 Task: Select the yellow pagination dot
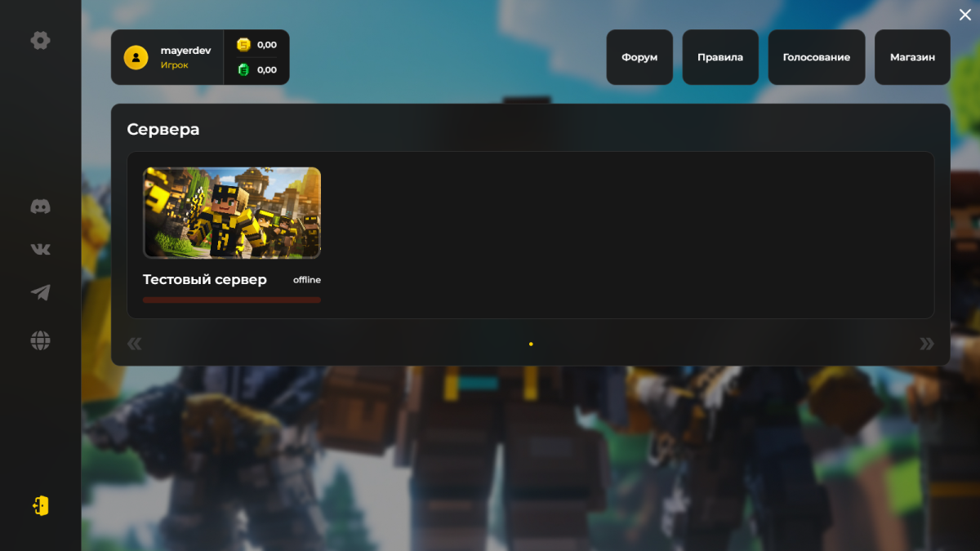pos(531,344)
